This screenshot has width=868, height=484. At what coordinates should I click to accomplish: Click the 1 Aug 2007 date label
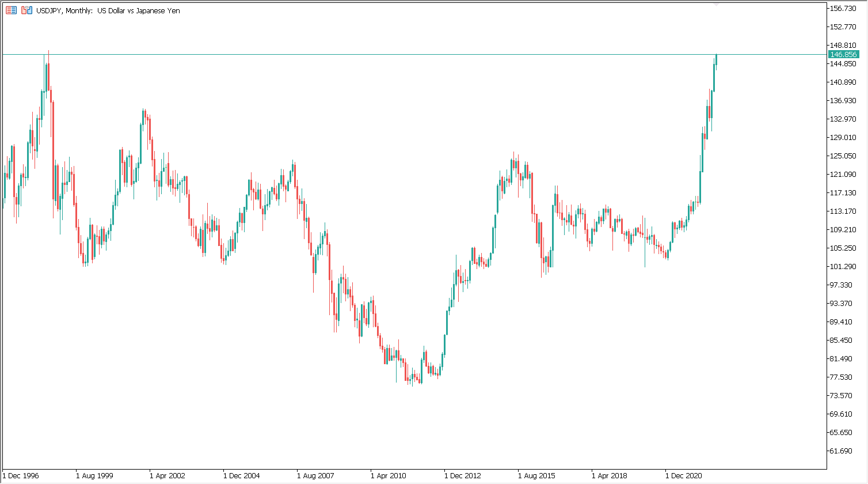pos(315,476)
